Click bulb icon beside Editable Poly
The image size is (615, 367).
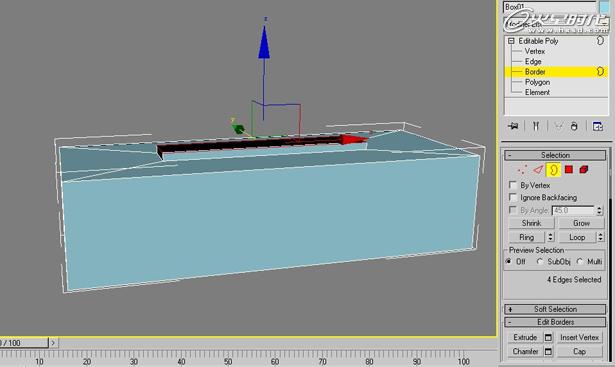pos(600,40)
